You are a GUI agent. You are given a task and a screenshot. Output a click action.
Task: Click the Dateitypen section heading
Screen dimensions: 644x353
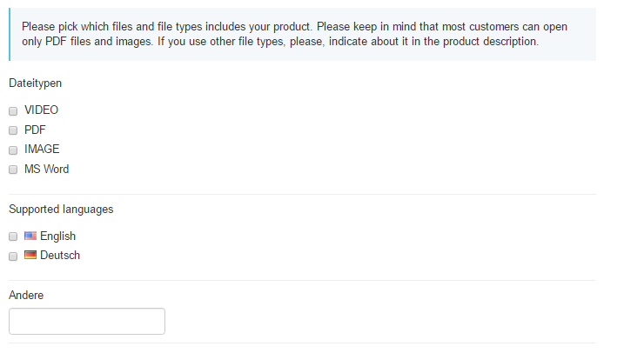(x=36, y=83)
